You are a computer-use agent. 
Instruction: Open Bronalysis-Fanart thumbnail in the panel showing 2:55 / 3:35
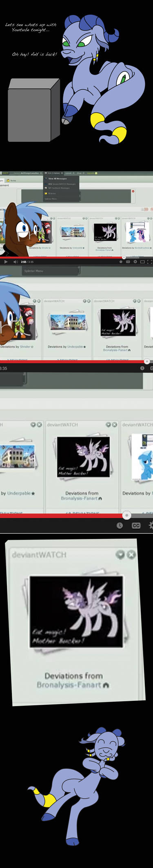click(x=105, y=232)
